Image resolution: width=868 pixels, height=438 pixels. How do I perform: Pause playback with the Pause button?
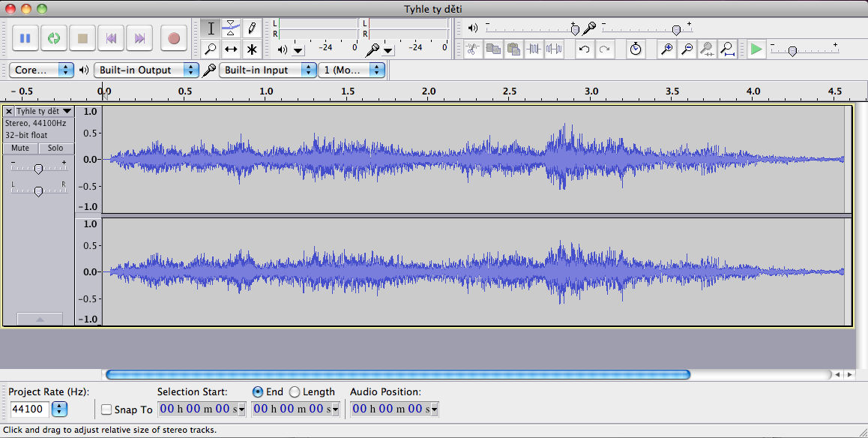[x=25, y=38]
